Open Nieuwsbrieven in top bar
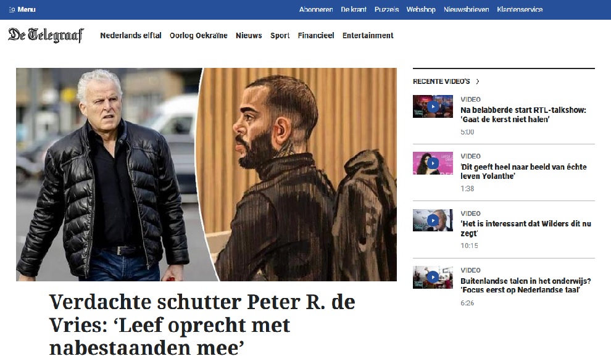This screenshot has width=611, height=364. tap(466, 9)
